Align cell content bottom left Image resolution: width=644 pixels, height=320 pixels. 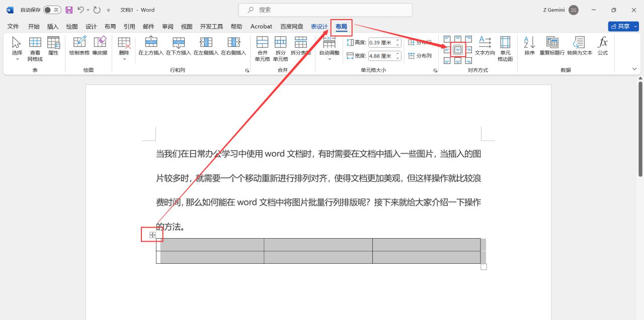point(447,60)
